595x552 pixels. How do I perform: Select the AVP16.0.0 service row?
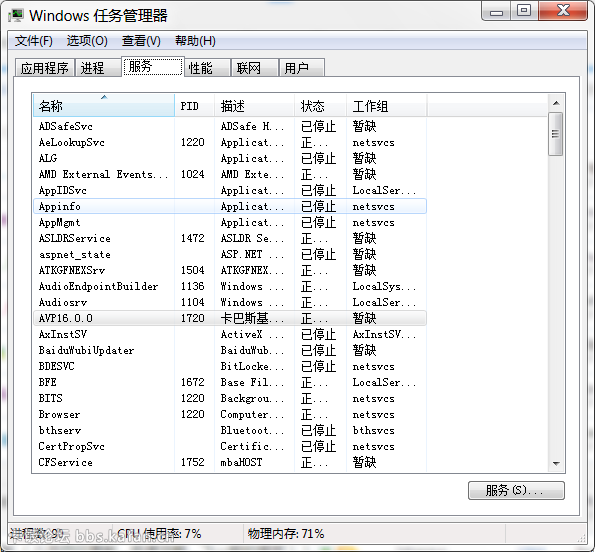230,318
